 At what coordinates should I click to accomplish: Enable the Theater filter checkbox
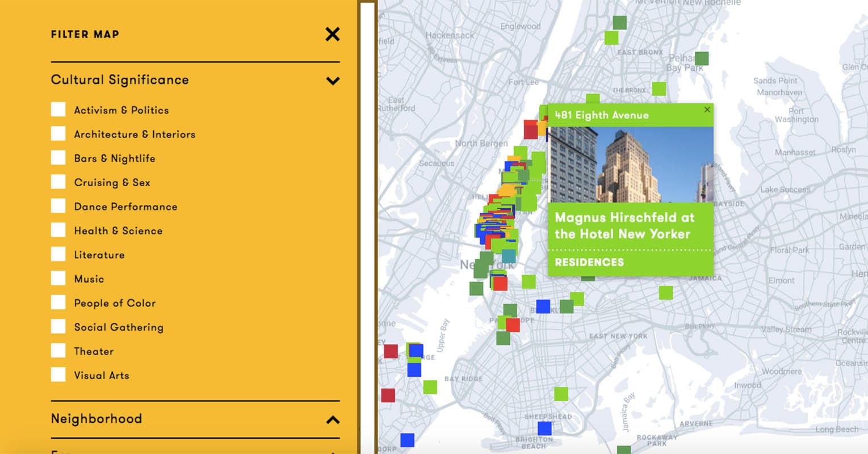[x=58, y=350]
